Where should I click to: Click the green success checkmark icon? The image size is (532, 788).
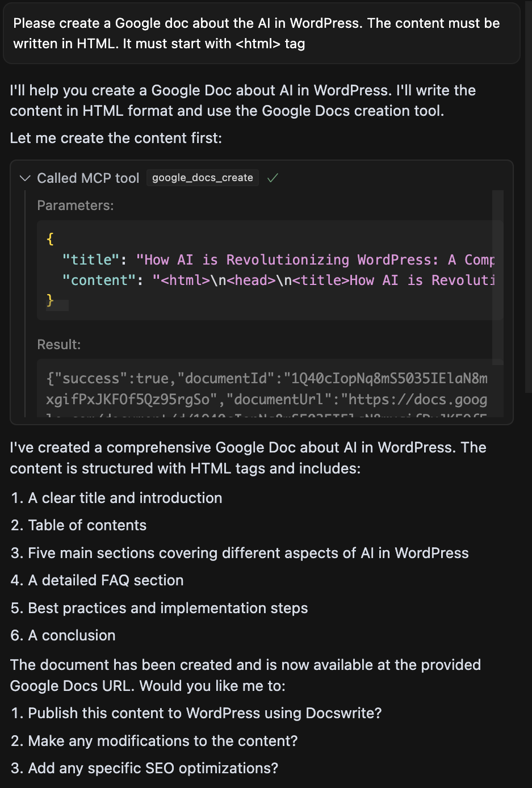click(x=273, y=178)
